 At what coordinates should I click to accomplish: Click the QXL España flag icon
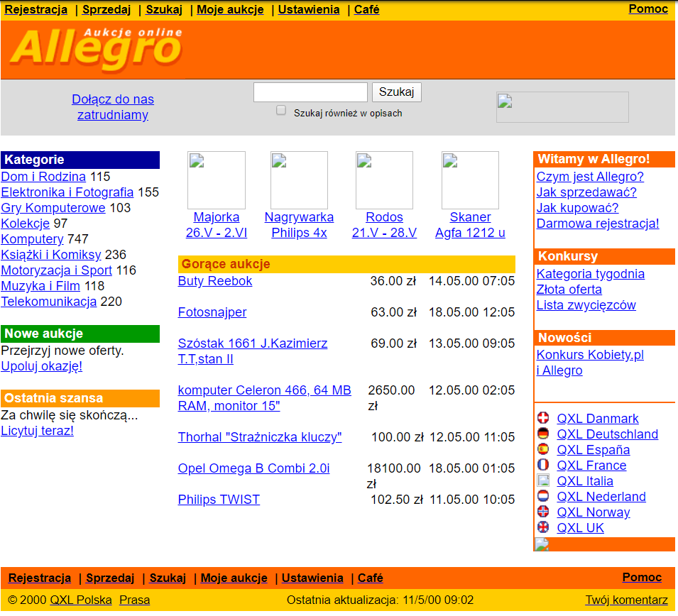(x=543, y=449)
